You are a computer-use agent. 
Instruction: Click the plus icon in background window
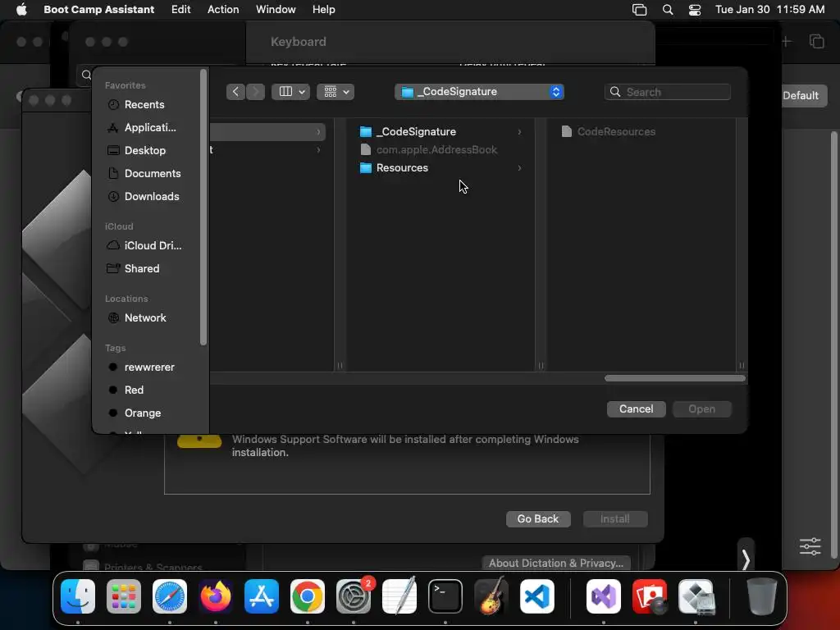click(x=787, y=41)
